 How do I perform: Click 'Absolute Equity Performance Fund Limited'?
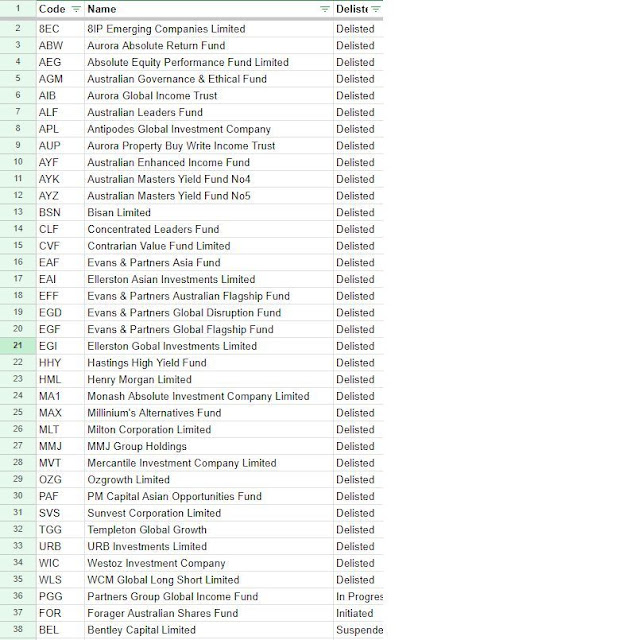click(209, 62)
